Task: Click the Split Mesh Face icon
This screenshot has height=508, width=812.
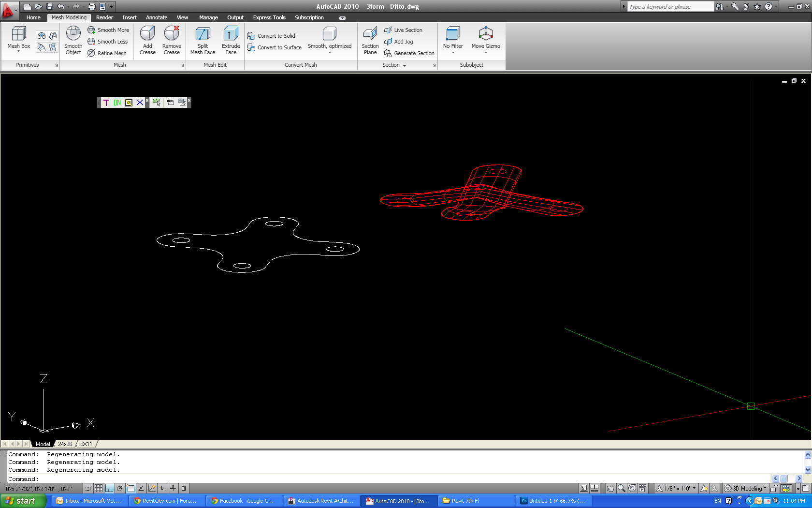Action: [x=203, y=40]
